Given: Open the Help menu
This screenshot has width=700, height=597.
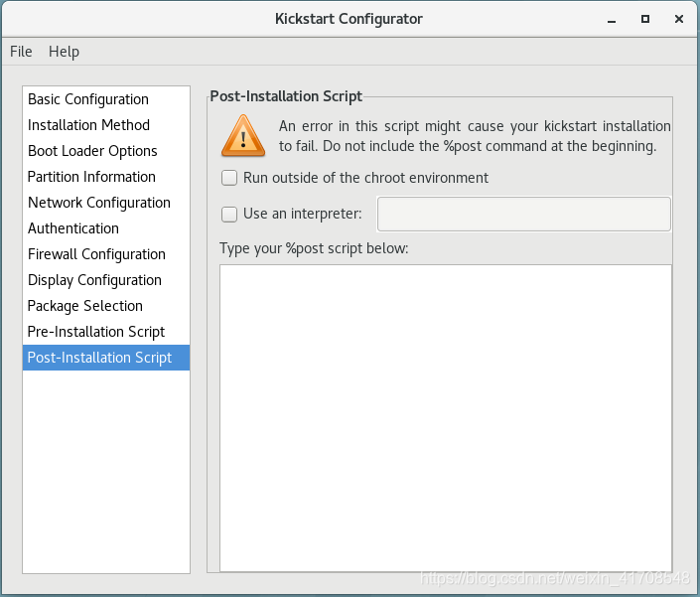Looking at the screenshot, I should pos(64,52).
